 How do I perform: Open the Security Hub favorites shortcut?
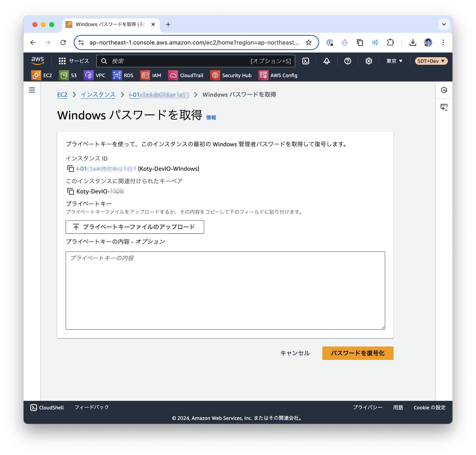tap(231, 75)
